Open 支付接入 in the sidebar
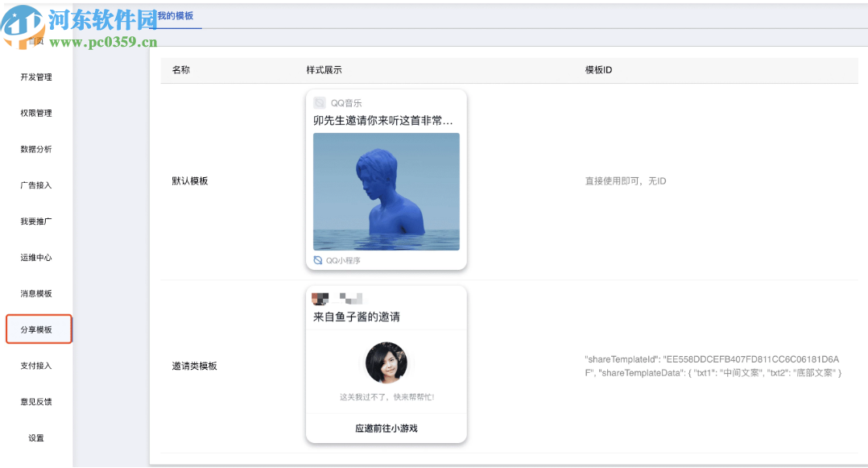868x468 pixels. (39, 365)
